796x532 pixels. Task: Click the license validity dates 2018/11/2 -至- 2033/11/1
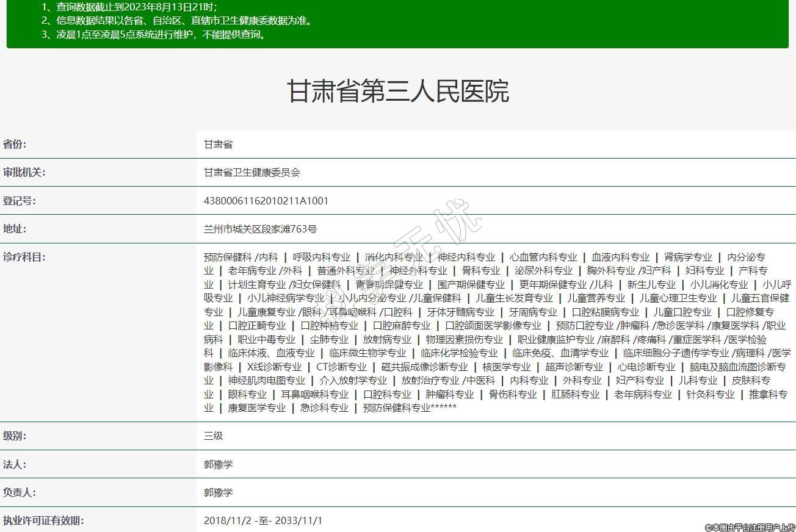point(262,520)
